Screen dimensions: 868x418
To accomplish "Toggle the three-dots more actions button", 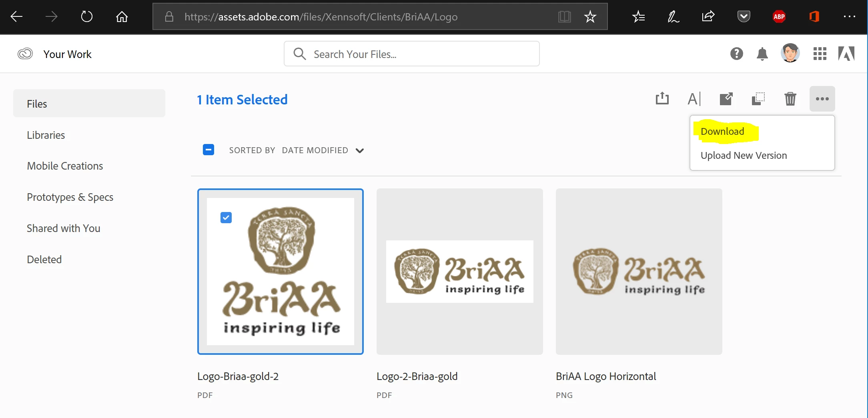I will point(822,99).
